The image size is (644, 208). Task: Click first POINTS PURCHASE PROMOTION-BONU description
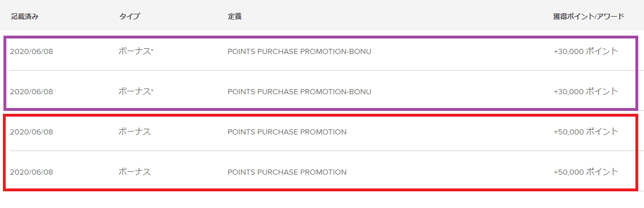pyautogui.click(x=299, y=52)
